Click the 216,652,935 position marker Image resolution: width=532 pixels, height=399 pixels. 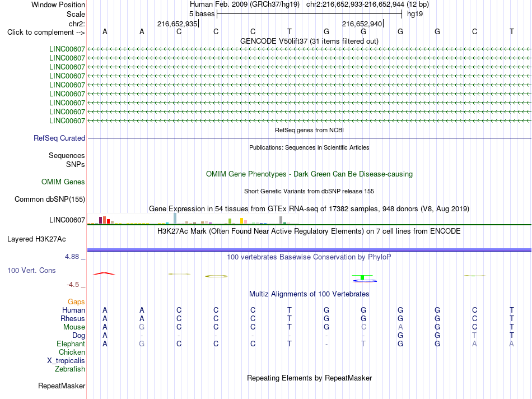coord(177,24)
